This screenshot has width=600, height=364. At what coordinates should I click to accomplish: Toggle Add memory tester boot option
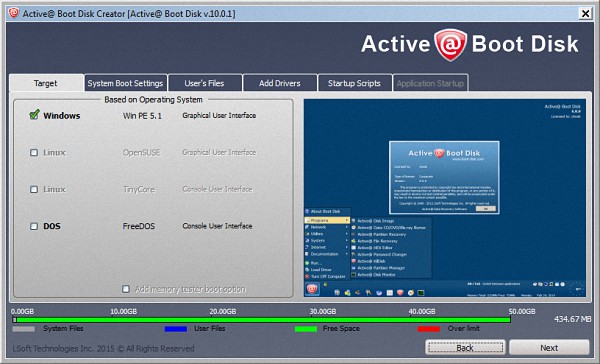(126, 289)
